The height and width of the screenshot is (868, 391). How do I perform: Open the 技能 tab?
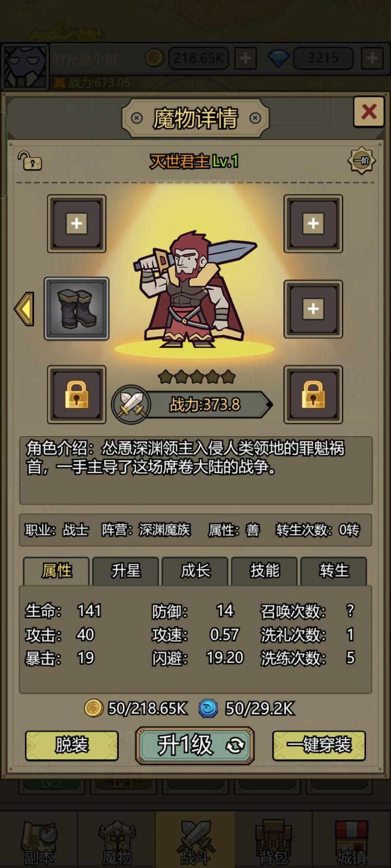pos(264,571)
